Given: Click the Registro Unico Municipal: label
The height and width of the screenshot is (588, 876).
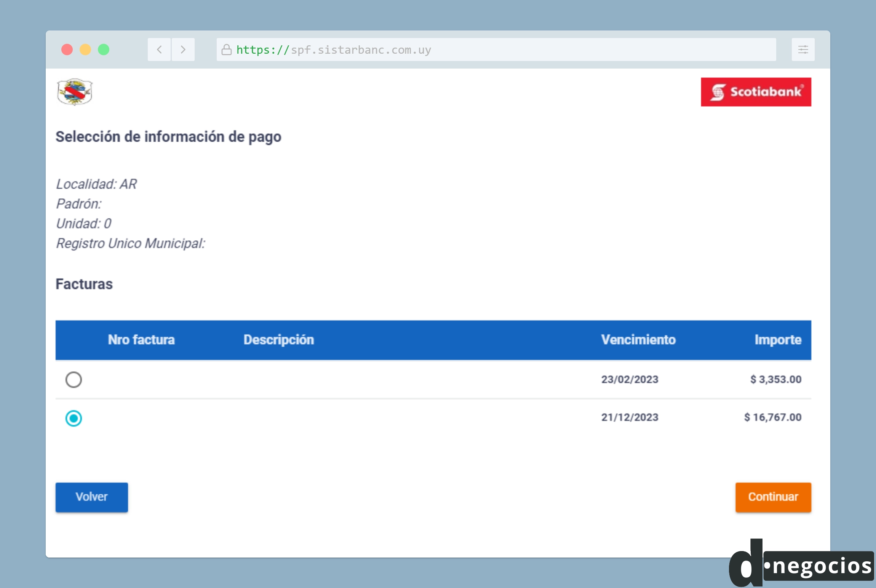Looking at the screenshot, I should click(131, 244).
